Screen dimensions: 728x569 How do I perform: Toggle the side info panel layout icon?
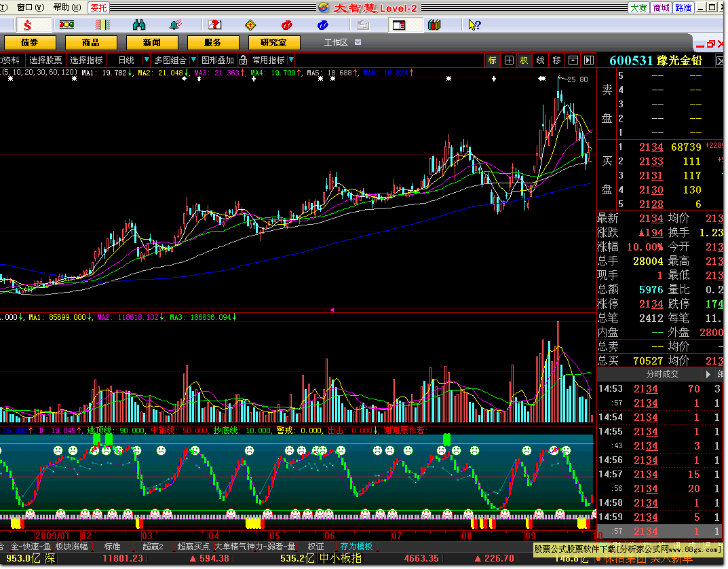(x=399, y=25)
